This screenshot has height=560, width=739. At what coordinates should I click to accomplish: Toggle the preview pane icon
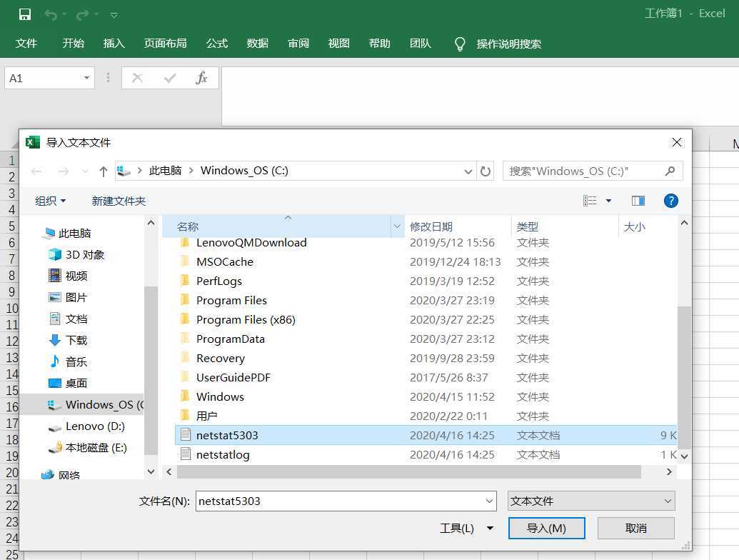tap(638, 201)
